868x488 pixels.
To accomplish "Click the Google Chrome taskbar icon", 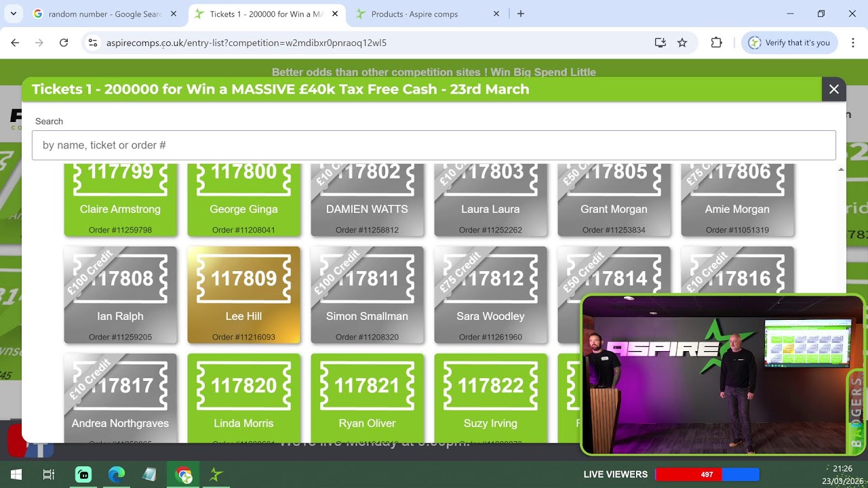I will tap(183, 474).
